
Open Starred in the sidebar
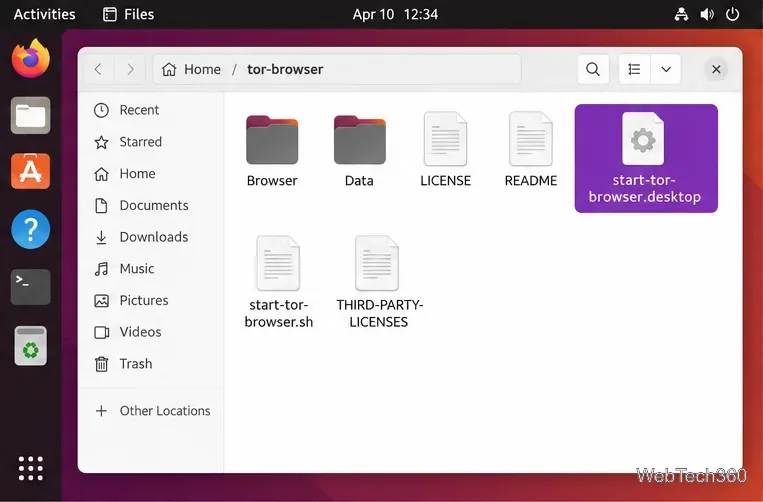click(151, 142)
